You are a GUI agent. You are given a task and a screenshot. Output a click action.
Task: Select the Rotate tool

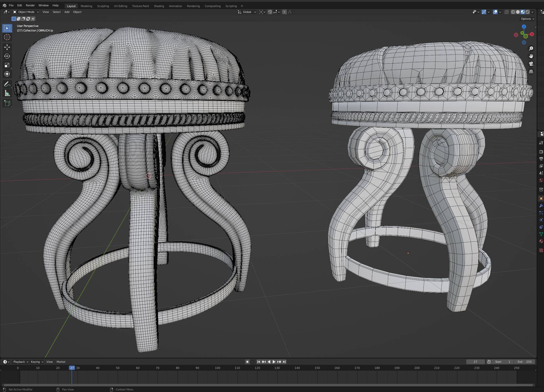click(7, 56)
